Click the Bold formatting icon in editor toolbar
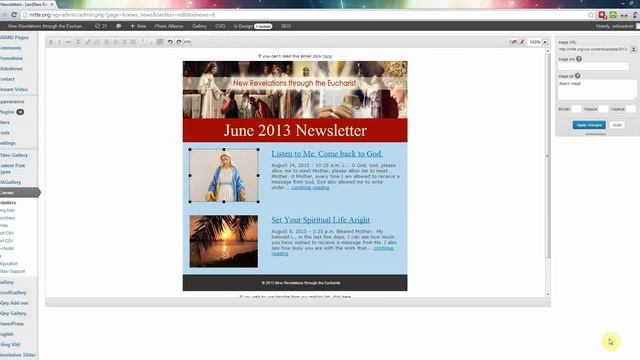Viewport: 640px width, 360px height. pos(51,42)
